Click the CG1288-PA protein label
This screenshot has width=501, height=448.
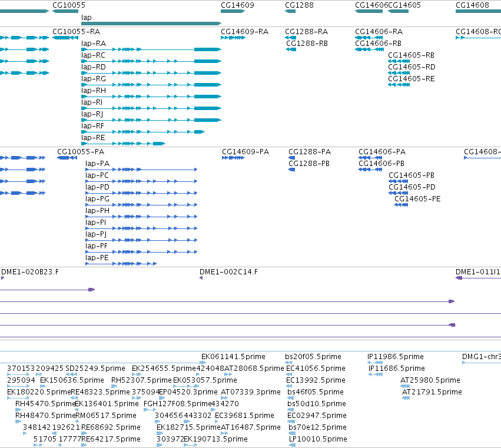pyautogui.click(x=310, y=152)
